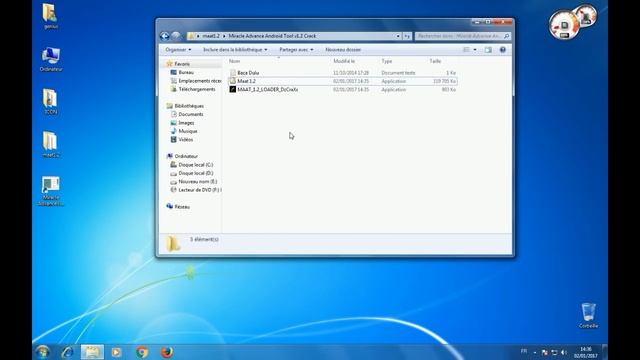Toggle the preview pane icon

pyautogui.click(x=488, y=50)
